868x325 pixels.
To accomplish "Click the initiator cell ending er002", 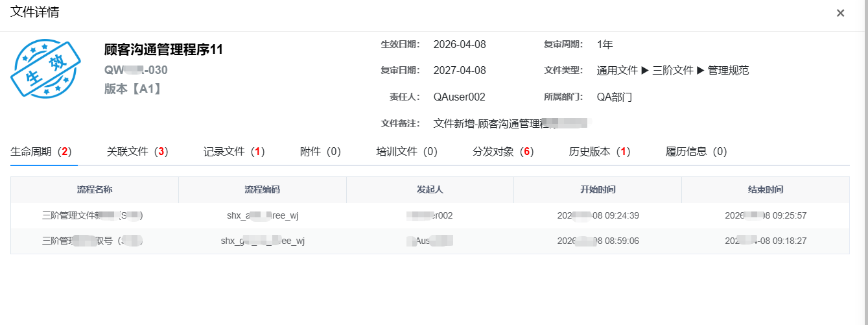I will (430, 215).
